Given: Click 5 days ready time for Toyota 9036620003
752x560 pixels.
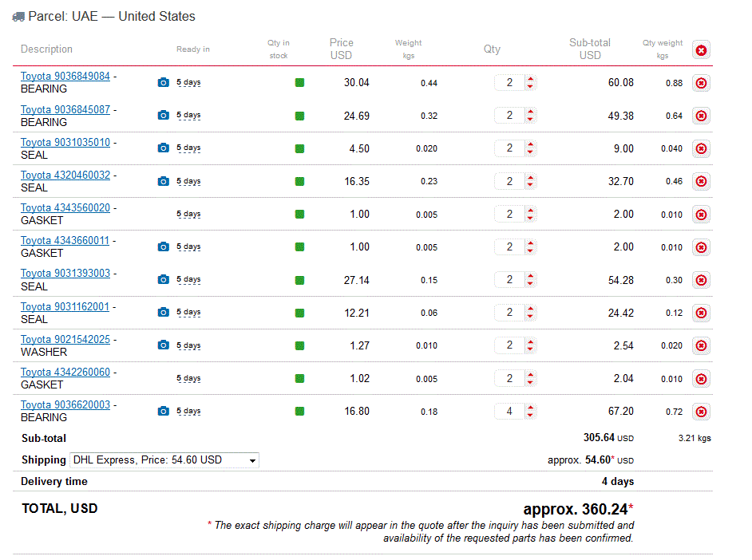Looking at the screenshot, I should [188, 411].
